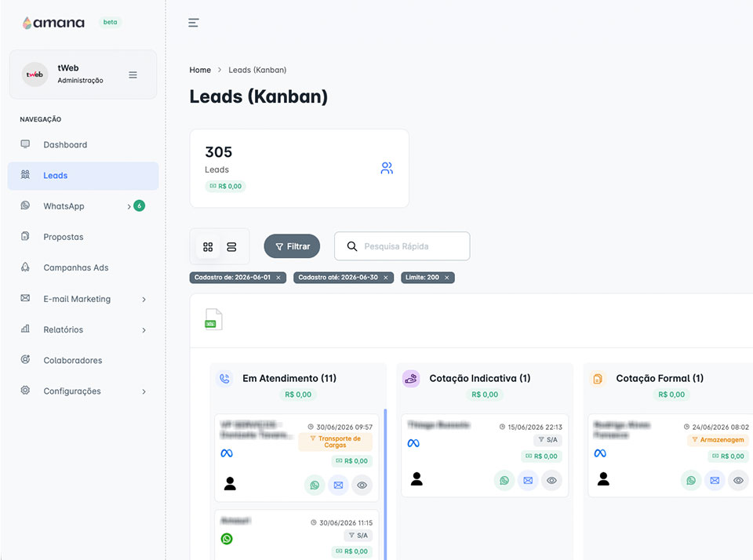Click the Relatórios bar chart icon

pyautogui.click(x=25, y=329)
